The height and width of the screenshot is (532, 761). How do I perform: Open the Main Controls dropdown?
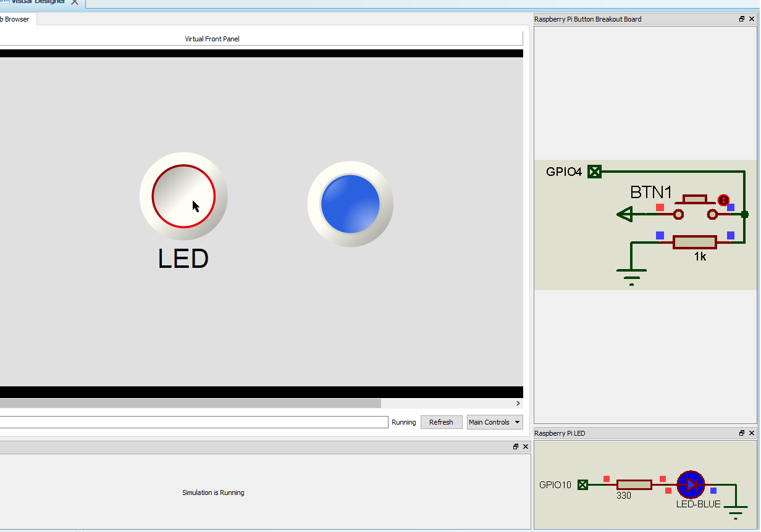(x=494, y=422)
